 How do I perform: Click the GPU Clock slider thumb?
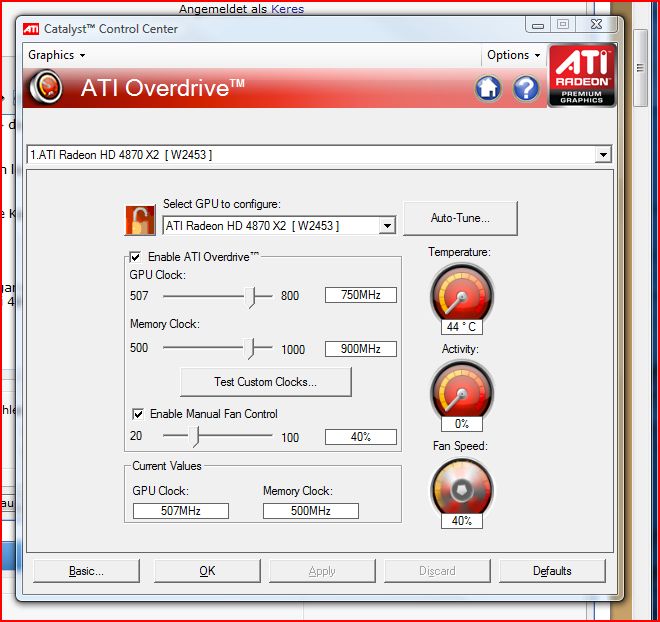250,298
